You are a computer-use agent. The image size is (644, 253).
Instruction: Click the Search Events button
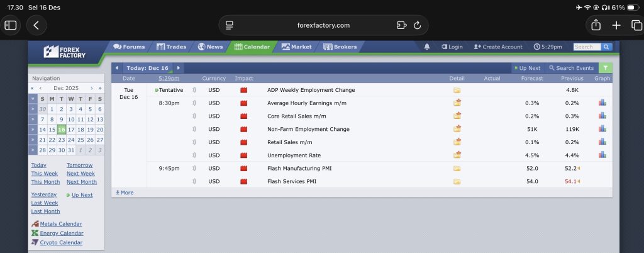pyautogui.click(x=571, y=68)
